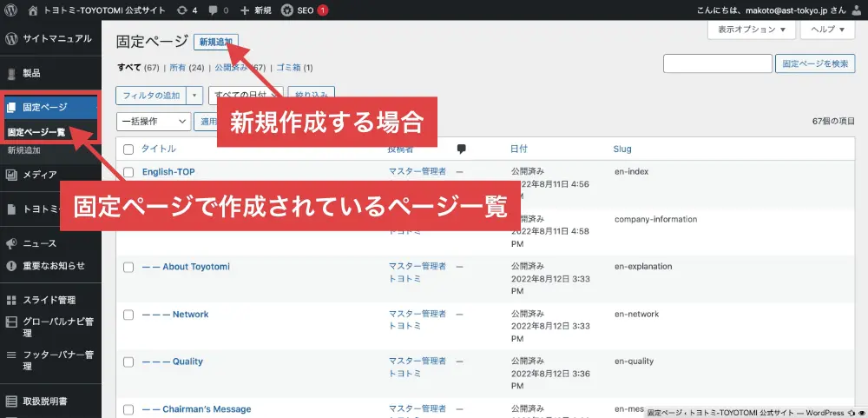Open ニュース in the sidebar
This screenshot has height=418, width=868.
pyautogui.click(x=39, y=243)
